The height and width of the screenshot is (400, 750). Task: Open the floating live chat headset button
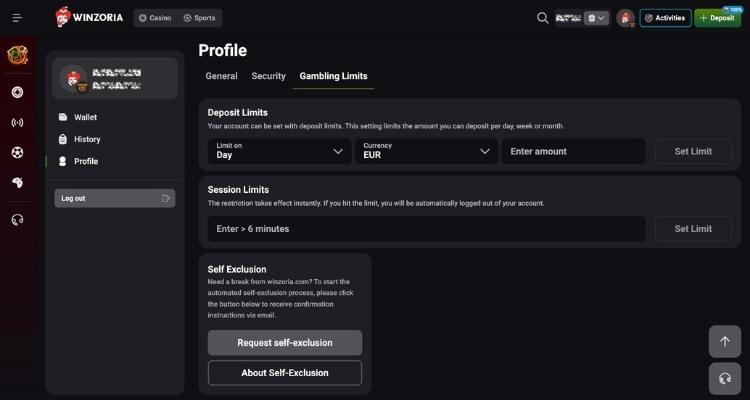(725, 378)
